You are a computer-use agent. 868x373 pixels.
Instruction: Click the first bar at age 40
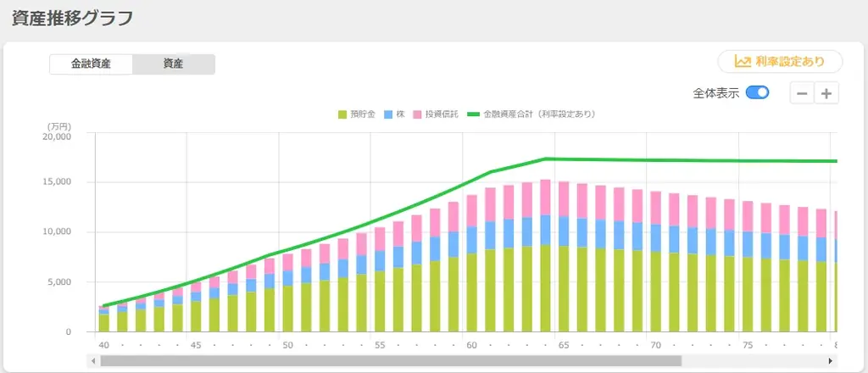point(104,319)
